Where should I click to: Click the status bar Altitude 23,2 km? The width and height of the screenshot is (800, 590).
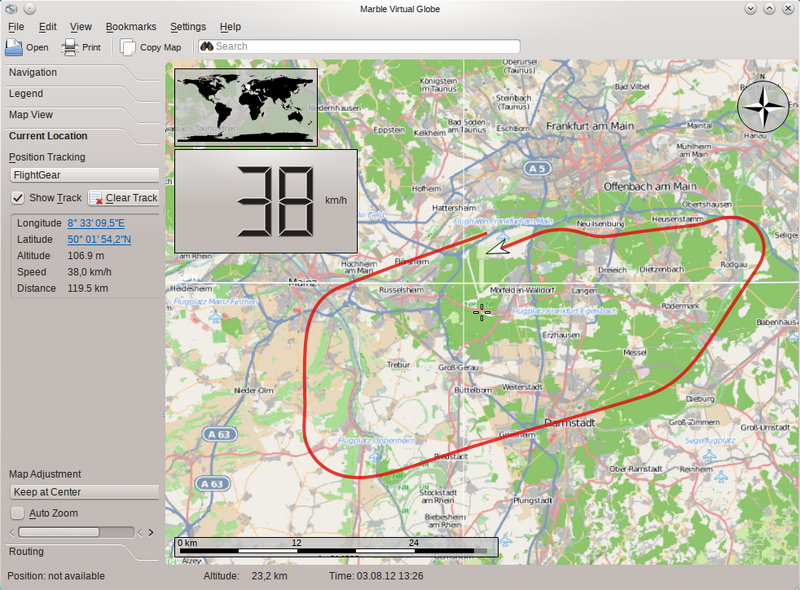(x=245, y=576)
